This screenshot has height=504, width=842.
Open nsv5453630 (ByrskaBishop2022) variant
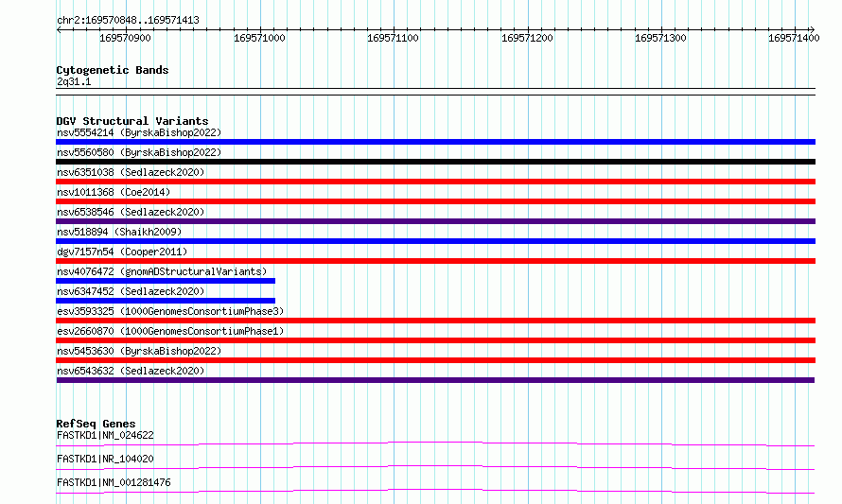coord(139,351)
